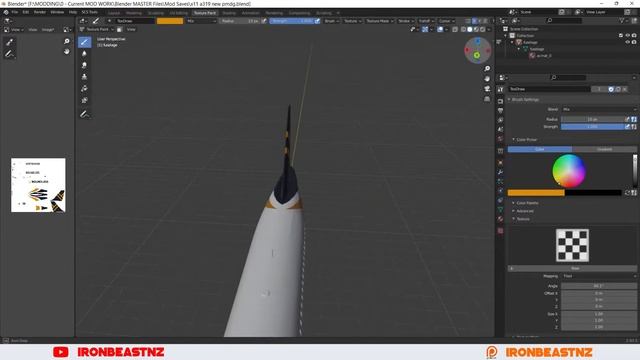Screen dimensions: 640x360
Task: Open the Active Tool properties tab
Action: pyautogui.click(x=500, y=89)
